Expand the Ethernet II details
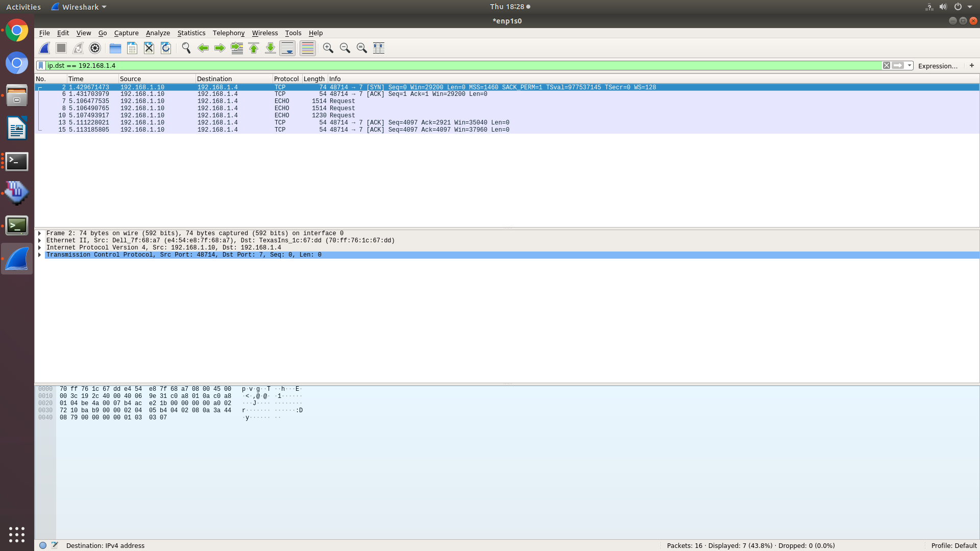Viewport: 980px width, 551px height. point(39,241)
